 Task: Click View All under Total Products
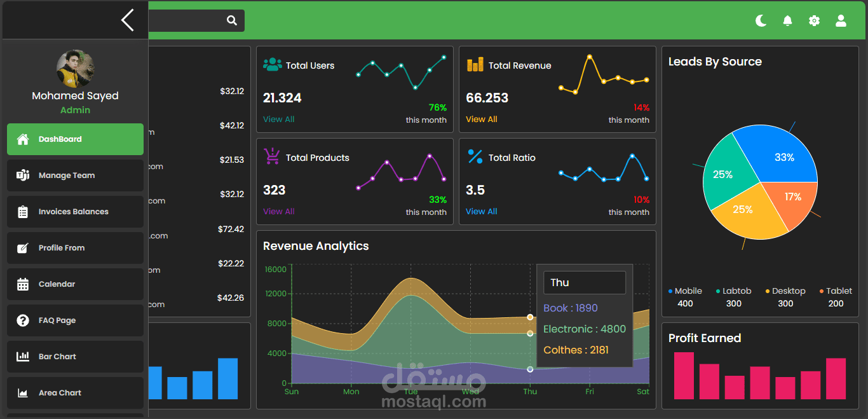pos(279,211)
